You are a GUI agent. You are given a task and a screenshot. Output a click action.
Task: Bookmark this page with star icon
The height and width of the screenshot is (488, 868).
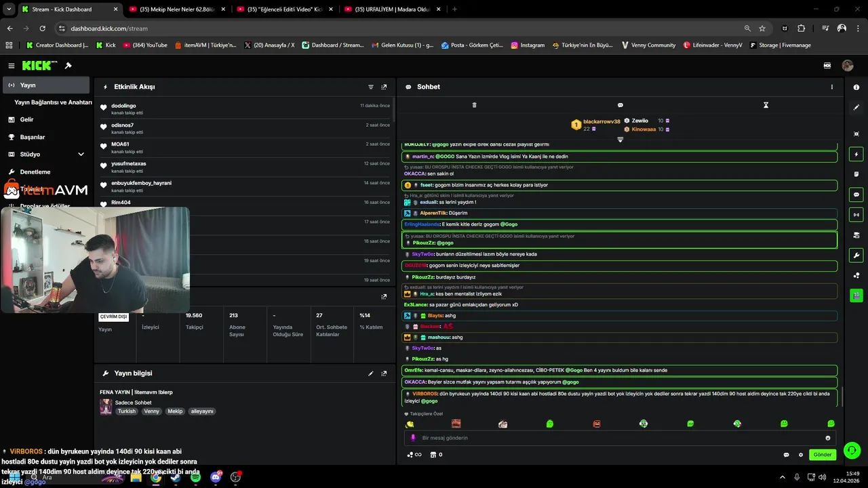click(x=762, y=28)
